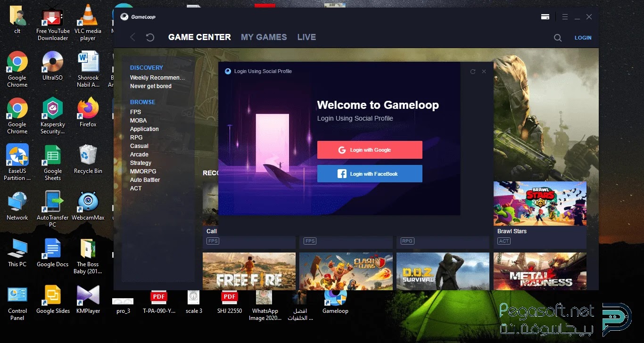Click the Gameloop logo in title bar
Viewport: 644px width, 343px height.
click(x=138, y=17)
